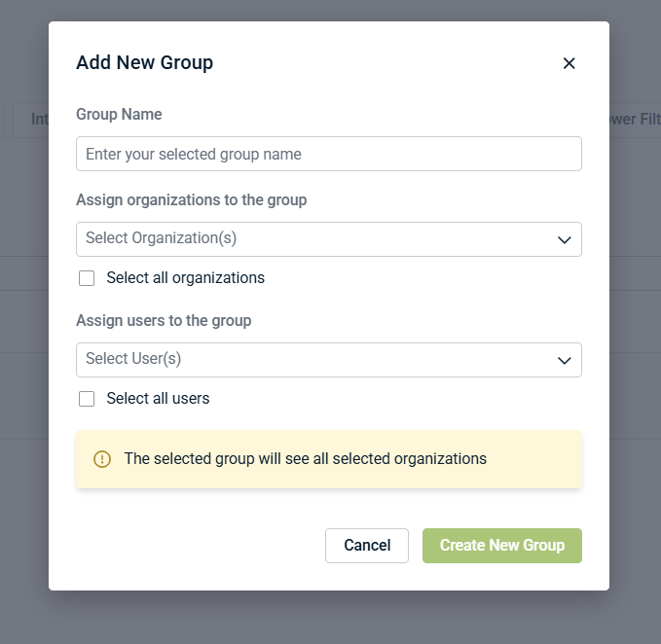Click the 'Select all organizations' label text
The height and width of the screenshot is (644, 661).
coord(186,278)
